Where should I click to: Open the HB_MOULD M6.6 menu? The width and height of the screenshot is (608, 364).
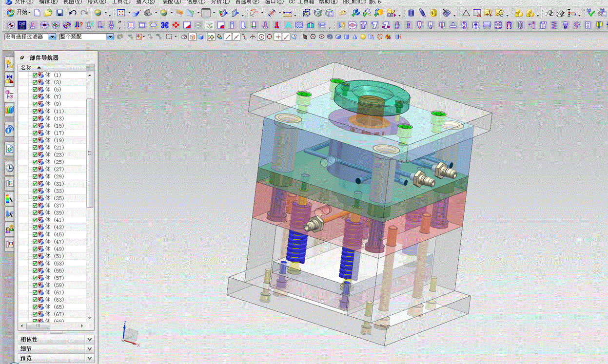[x=362, y=2]
